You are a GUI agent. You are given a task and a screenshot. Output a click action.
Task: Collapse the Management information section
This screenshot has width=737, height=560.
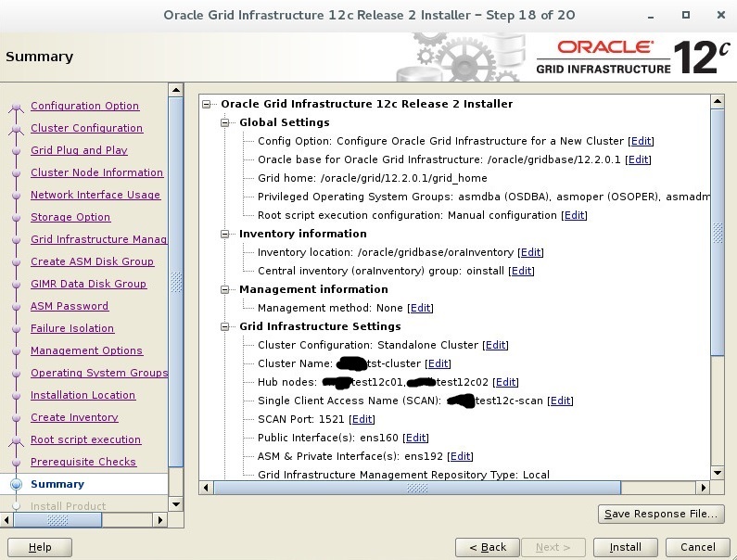click(225, 289)
